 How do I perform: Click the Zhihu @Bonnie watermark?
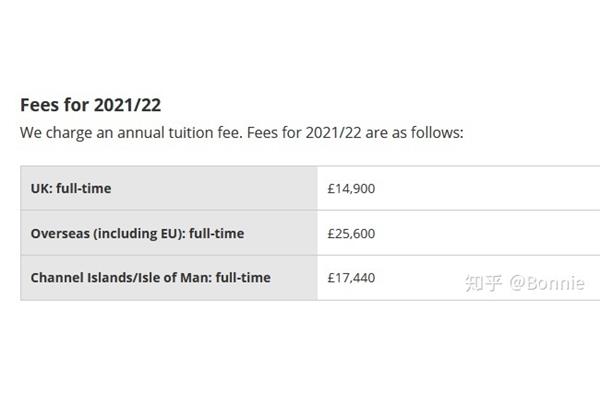[524, 283]
